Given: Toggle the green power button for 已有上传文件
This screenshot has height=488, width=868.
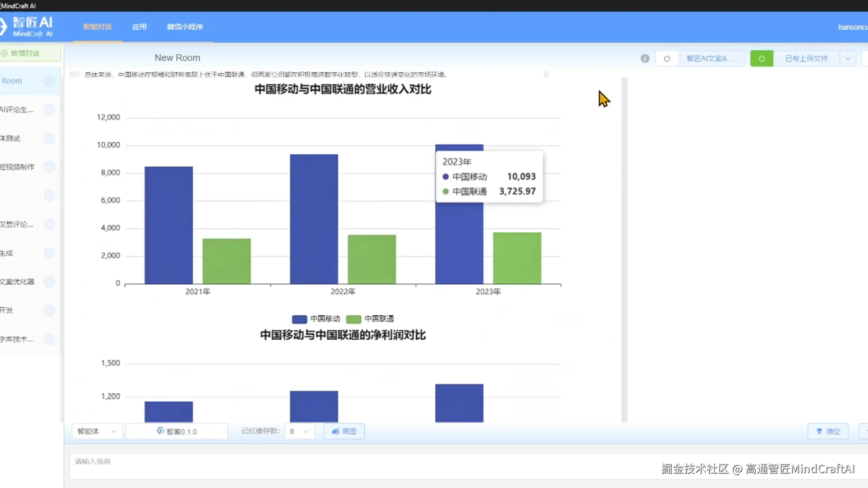Looking at the screenshot, I should pyautogui.click(x=762, y=58).
